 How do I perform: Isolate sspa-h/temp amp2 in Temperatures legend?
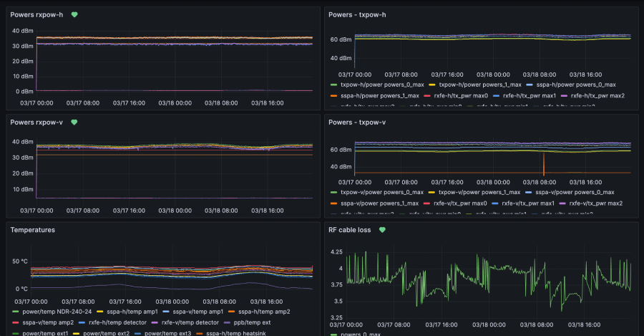(x=264, y=312)
